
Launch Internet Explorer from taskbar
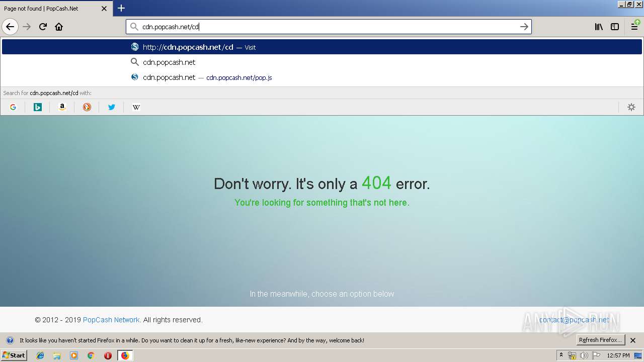click(40, 355)
